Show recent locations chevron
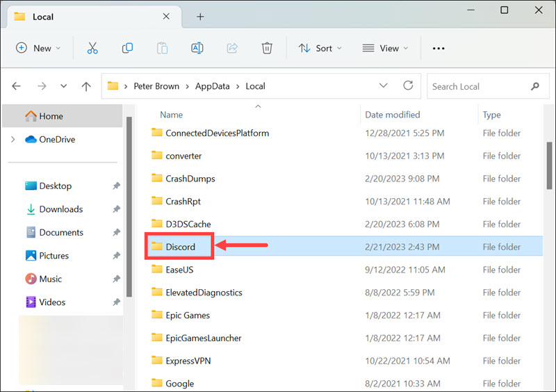 coord(63,86)
